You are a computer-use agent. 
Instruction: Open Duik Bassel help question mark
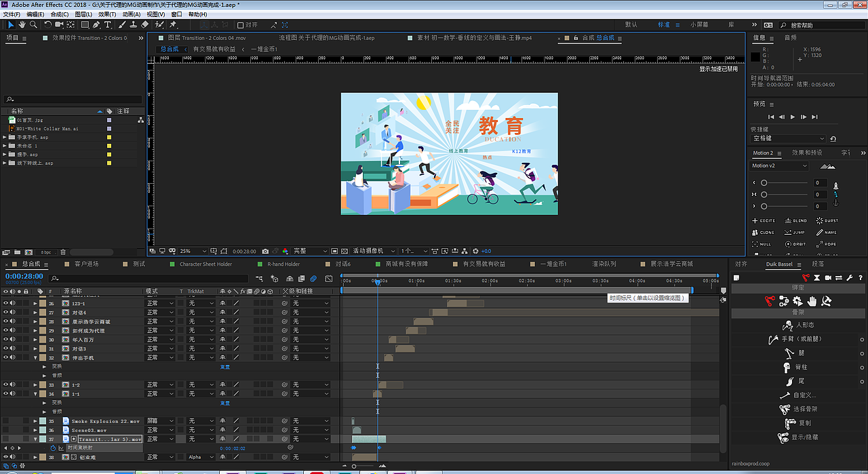[x=861, y=277]
